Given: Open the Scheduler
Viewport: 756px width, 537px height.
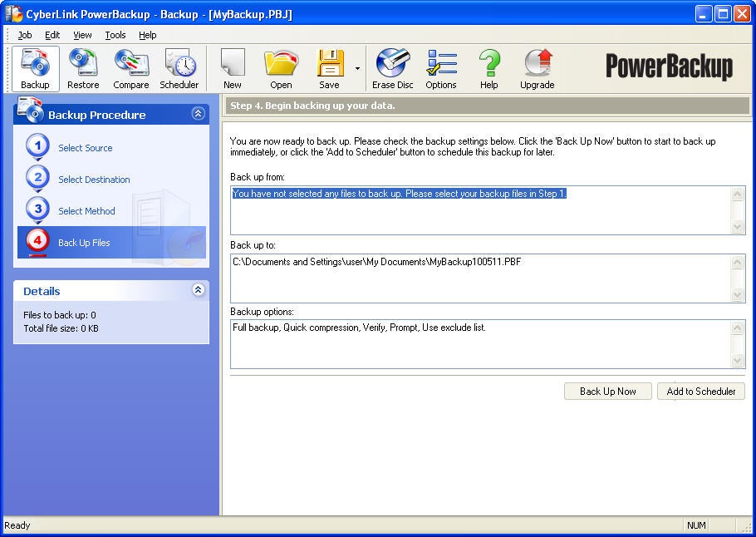Looking at the screenshot, I should 179,68.
